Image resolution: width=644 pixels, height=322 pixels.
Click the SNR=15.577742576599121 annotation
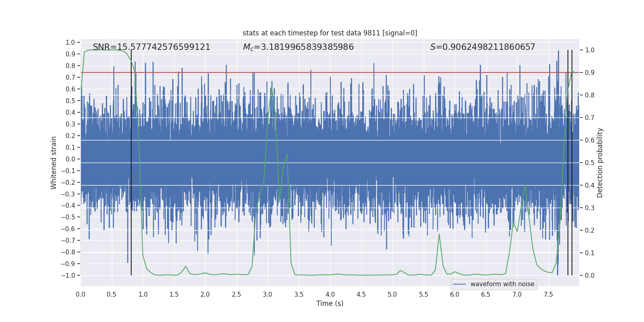[x=152, y=47]
